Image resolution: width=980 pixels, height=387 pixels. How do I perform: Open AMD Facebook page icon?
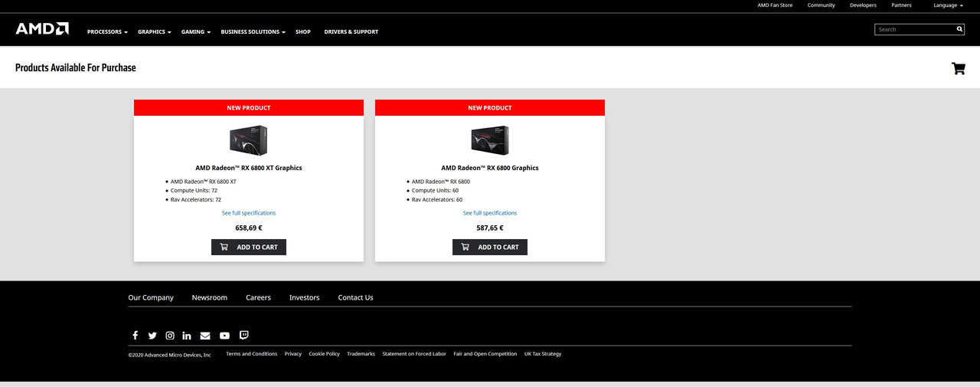[x=136, y=336]
